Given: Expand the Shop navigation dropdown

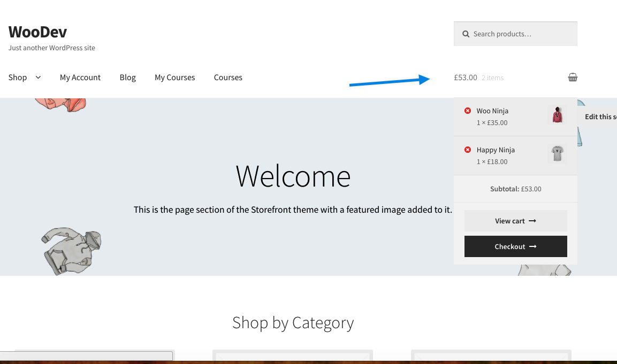Looking at the screenshot, I should tap(39, 78).
